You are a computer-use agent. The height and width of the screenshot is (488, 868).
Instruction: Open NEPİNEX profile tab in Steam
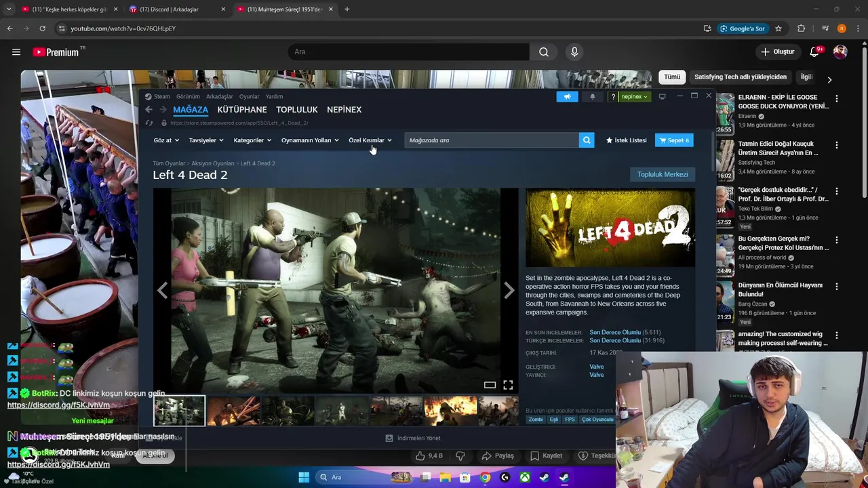click(x=344, y=109)
